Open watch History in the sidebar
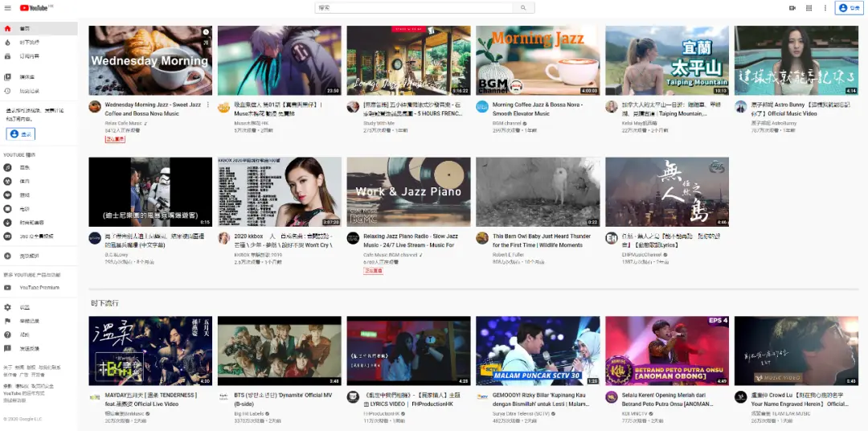868x431 pixels. pyautogui.click(x=28, y=91)
